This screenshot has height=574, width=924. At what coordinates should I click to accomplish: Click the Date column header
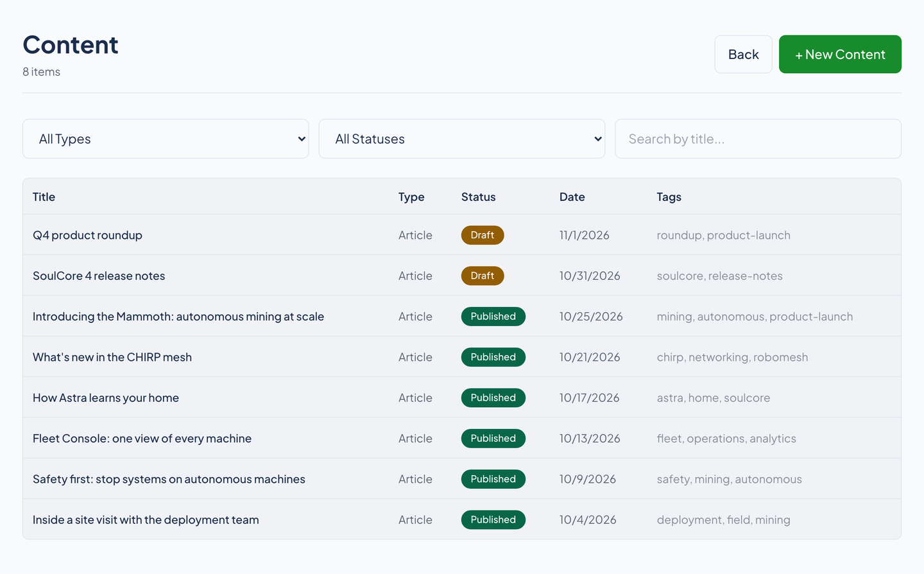[572, 197]
